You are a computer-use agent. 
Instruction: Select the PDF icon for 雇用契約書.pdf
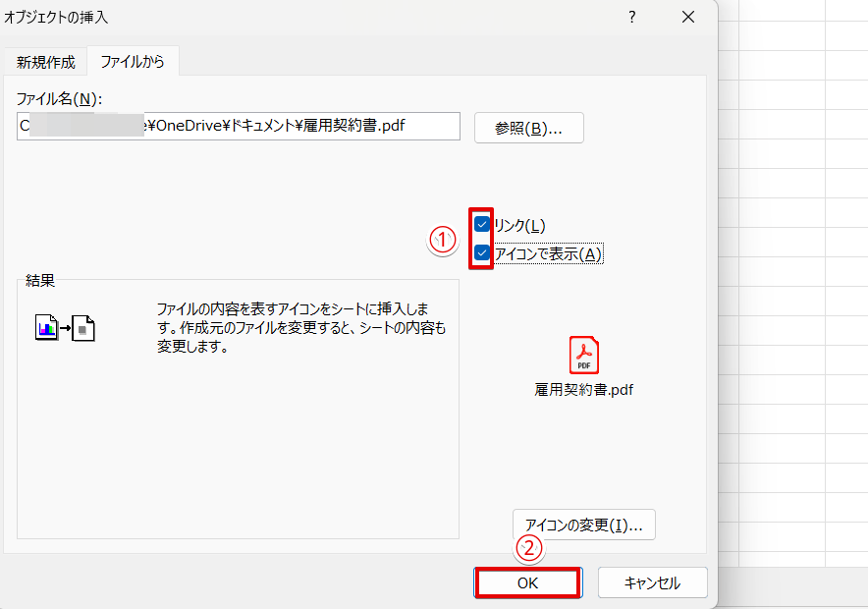point(584,355)
